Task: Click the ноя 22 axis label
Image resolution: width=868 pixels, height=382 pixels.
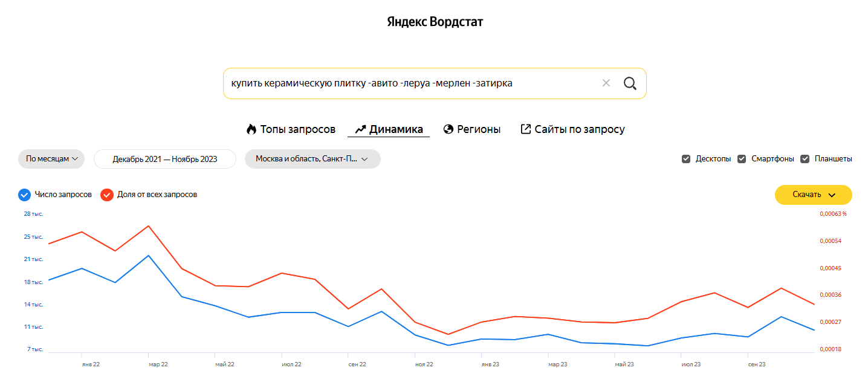Action: click(x=424, y=364)
